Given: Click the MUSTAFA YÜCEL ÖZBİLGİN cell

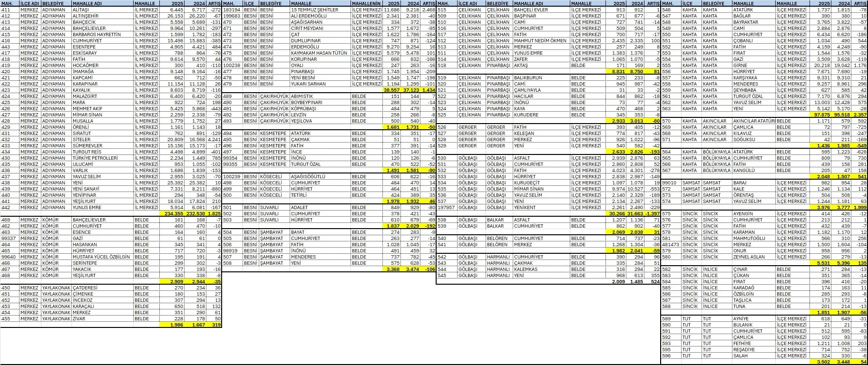Looking at the screenshot, I should [x=101, y=257].
